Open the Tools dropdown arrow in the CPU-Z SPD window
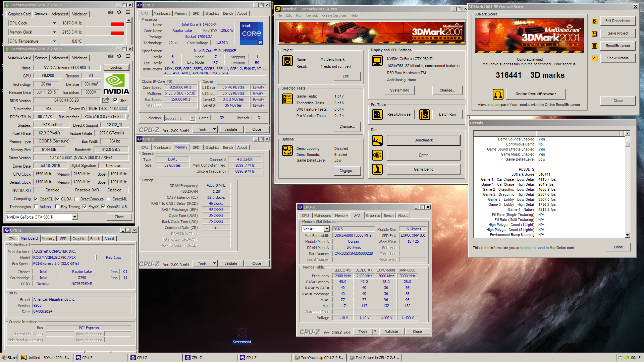Image resolution: width=644 pixels, height=362 pixels. point(375,331)
